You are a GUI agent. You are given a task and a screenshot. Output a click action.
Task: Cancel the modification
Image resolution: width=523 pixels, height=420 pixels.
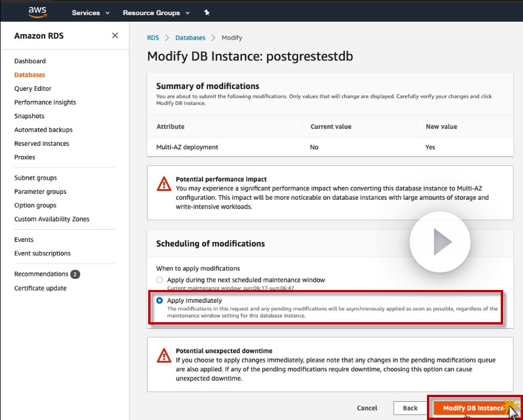[367, 408]
